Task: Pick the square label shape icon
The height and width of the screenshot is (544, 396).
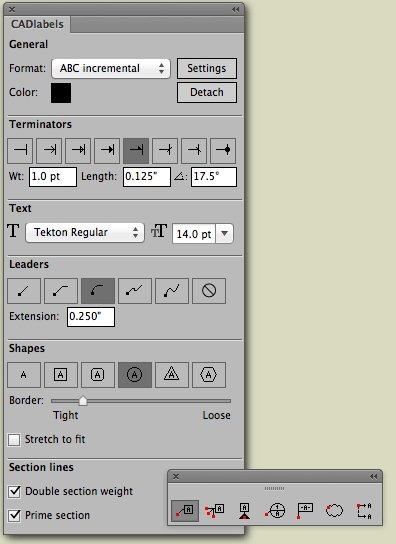Action: 61,375
